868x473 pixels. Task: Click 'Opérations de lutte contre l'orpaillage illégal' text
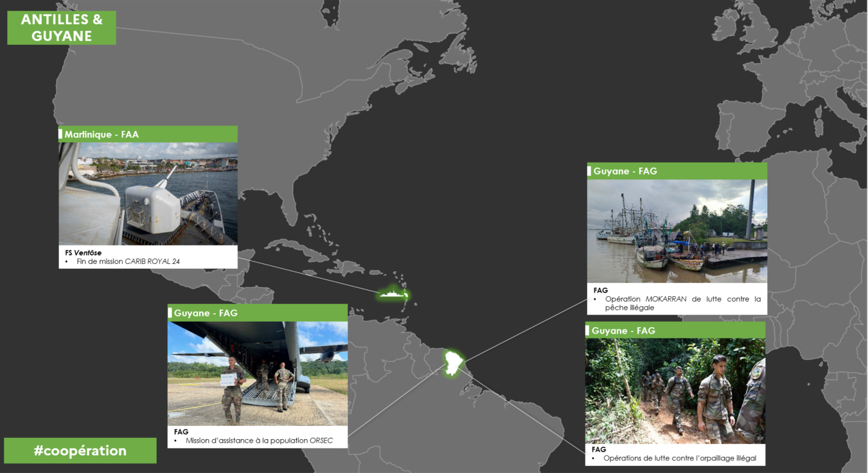tap(680, 458)
